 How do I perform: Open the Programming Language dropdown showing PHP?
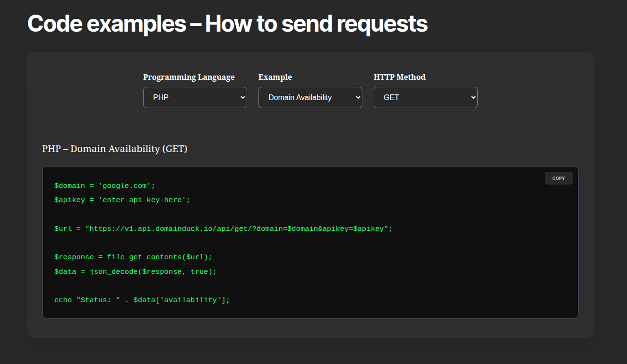click(195, 97)
